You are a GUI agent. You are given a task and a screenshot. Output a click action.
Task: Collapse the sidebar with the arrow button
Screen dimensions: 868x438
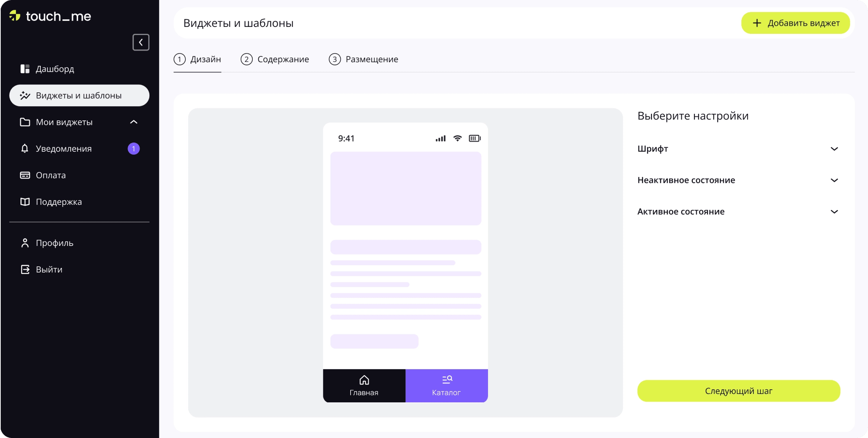pos(141,42)
